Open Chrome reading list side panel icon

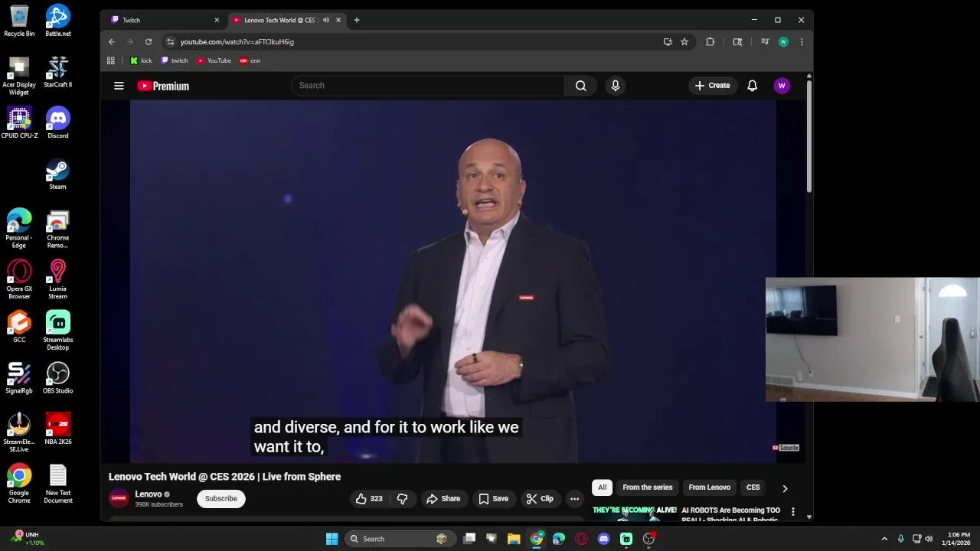click(x=737, y=42)
